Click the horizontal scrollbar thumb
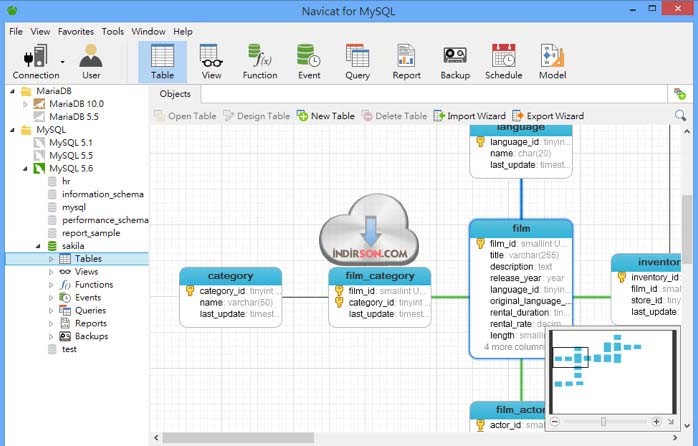The image size is (698, 446). (x=238, y=438)
